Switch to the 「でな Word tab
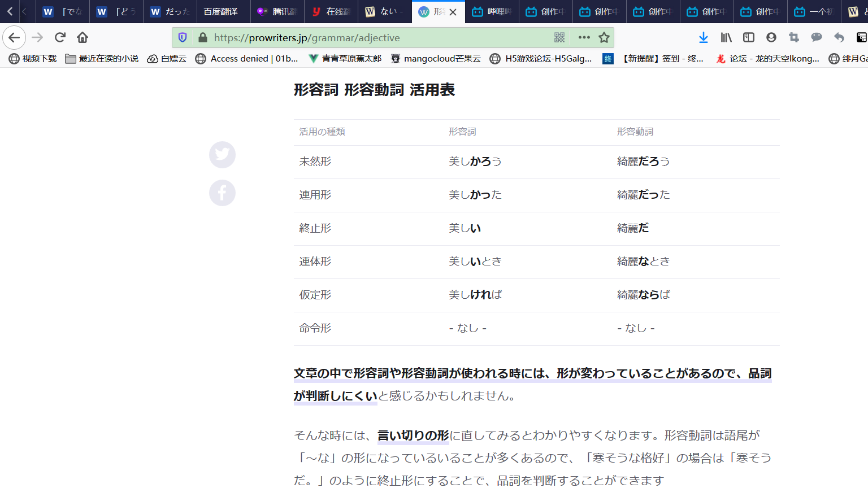Image resolution: width=868 pixels, height=488 pixels. coord(63,12)
